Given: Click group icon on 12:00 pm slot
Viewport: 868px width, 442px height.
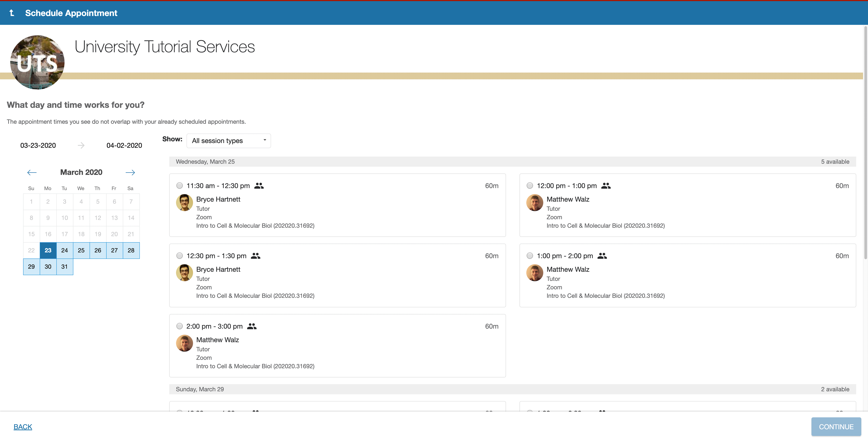Looking at the screenshot, I should pos(605,186).
